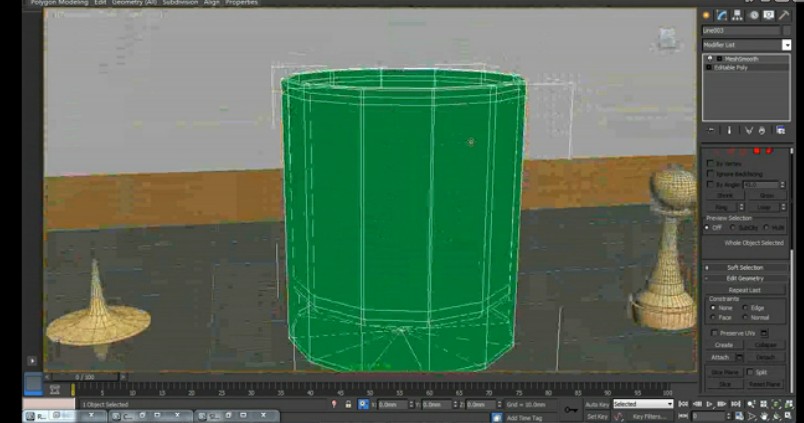This screenshot has height=423, width=804.
Task: Click the object color swatch beside name
Action: coord(787,31)
